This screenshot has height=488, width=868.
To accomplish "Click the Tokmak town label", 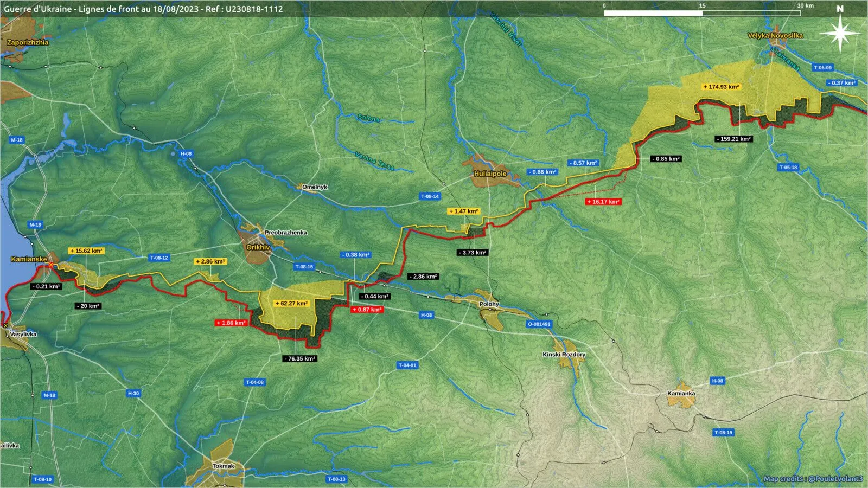I will click(223, 466).
